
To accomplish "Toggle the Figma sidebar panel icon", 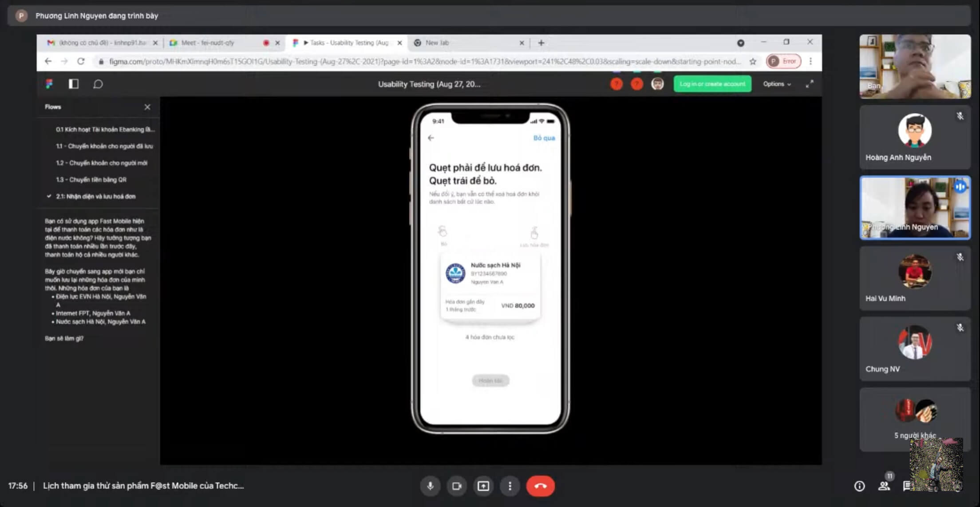I will click(x=73, y=84).
